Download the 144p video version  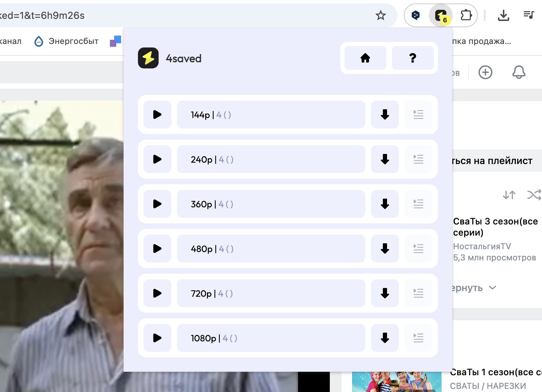tap(385, 114)
